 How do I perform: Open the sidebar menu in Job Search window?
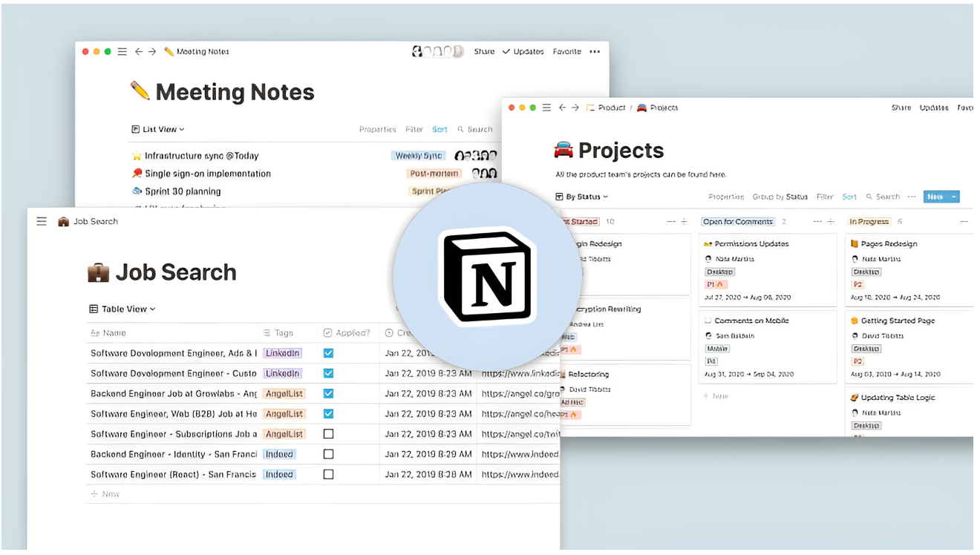point(42,221)
